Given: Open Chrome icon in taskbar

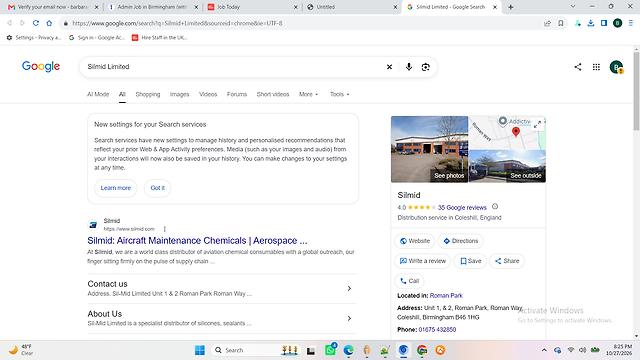Looking at the screenshot, I should coord(422,350).
